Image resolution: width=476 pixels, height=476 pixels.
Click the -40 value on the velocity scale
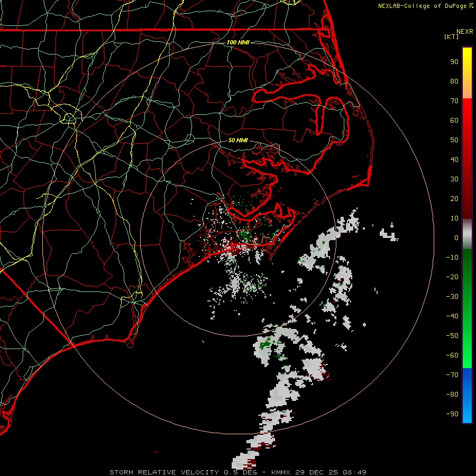tap(452, 316)
